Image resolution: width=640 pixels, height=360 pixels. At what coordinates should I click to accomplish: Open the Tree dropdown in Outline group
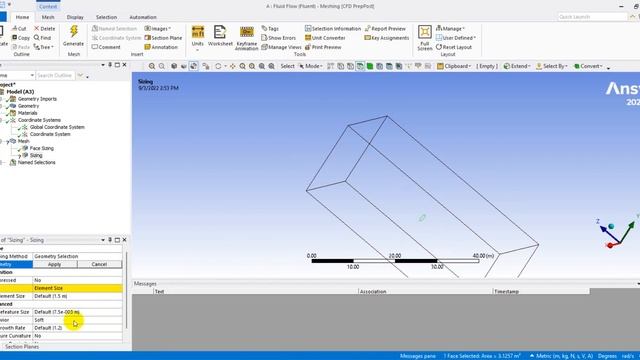click(x=43, y=47)
